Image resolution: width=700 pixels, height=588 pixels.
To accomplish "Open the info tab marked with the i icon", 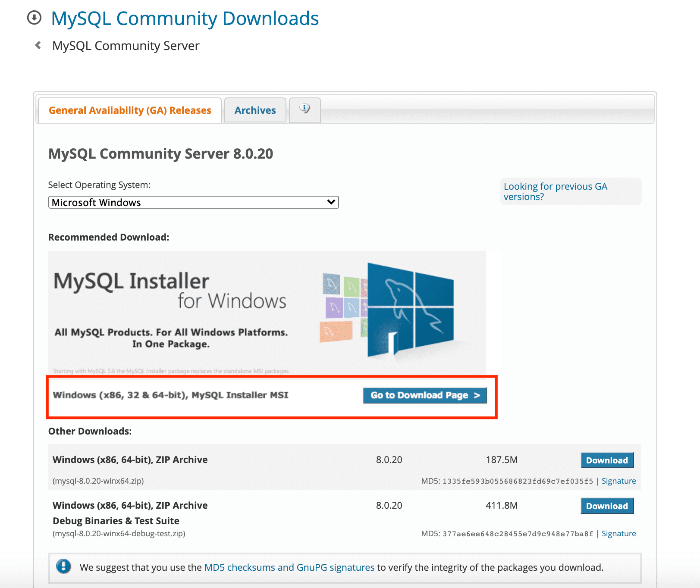I will pos(305,110).
